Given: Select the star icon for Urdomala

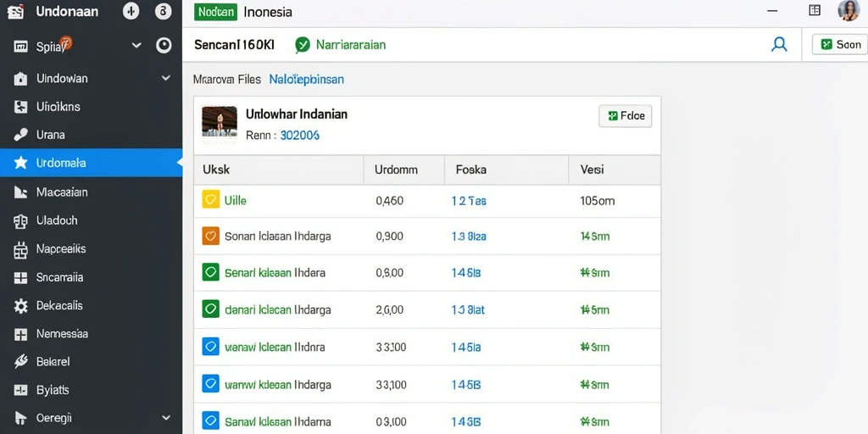Looking at the screenshot, I should tap(20, 163).
